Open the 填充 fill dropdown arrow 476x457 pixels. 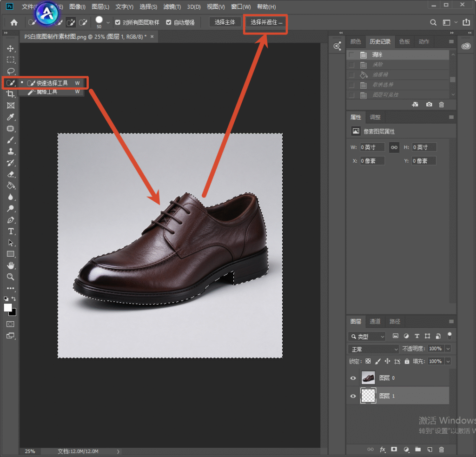click(448, 361)
